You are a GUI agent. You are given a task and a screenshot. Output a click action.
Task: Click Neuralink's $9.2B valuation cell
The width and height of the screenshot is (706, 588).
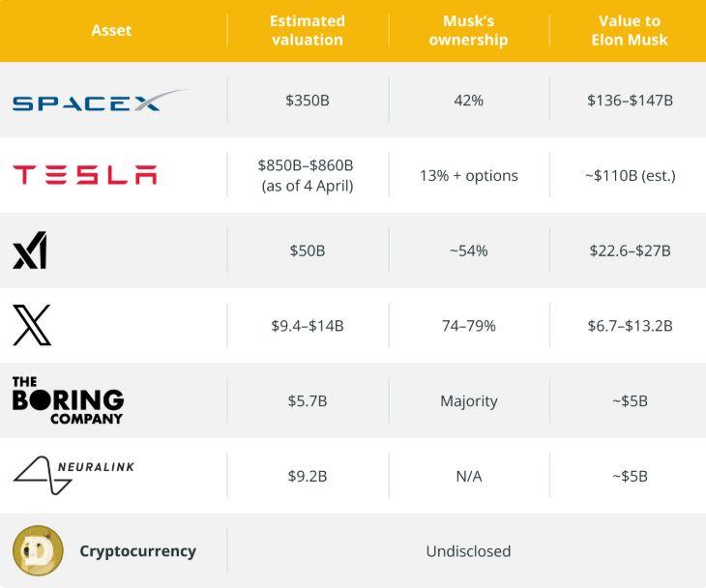(x=308, y=476)
